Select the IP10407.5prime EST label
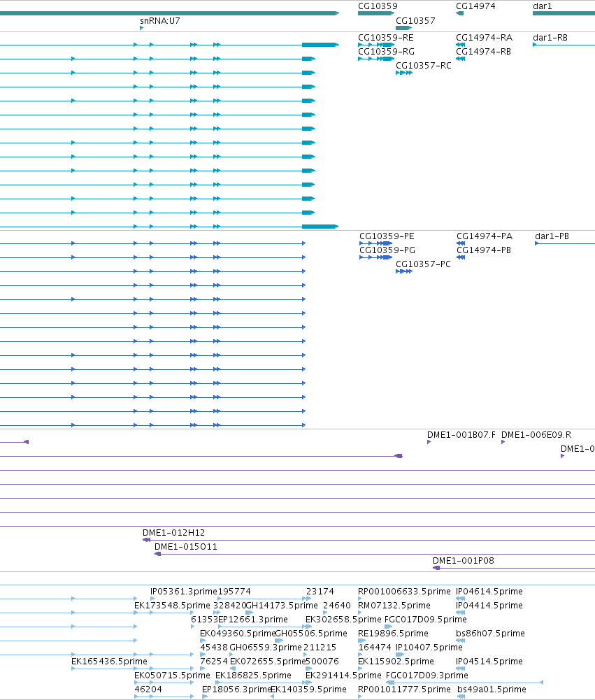This screenshot has width=595, height=700. tap(429, 648)
